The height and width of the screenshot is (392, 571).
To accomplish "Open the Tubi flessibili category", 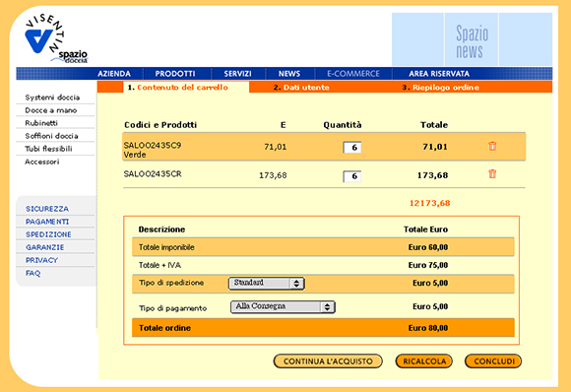I will [x=48, y=149].
